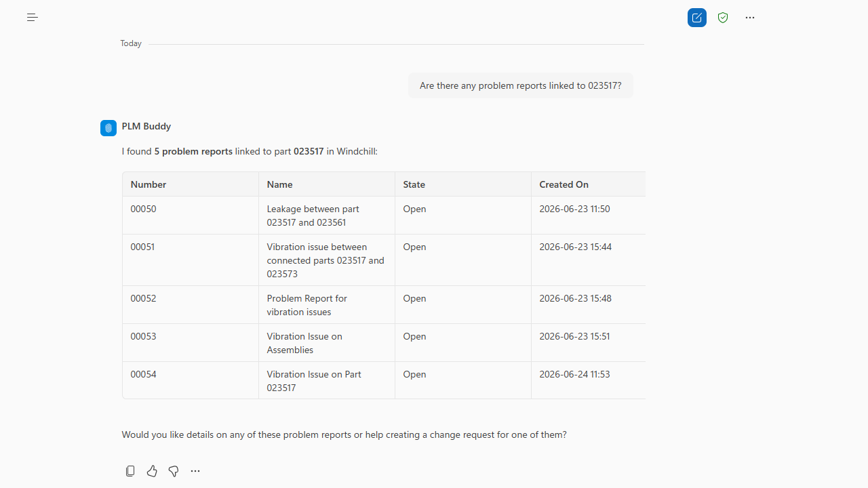Copy the response with copy icon
868x488 pixels.
(130, 471)
